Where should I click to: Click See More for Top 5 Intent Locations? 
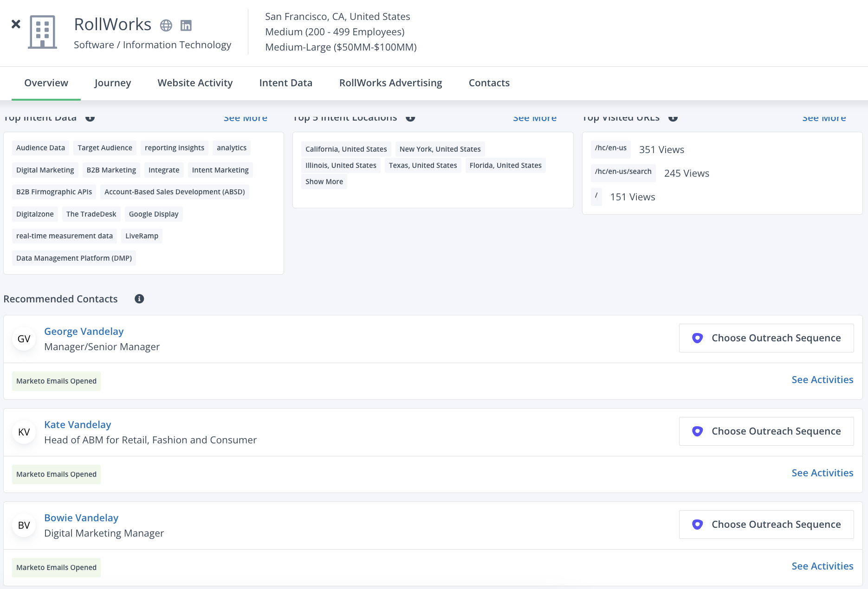(535, 118)
